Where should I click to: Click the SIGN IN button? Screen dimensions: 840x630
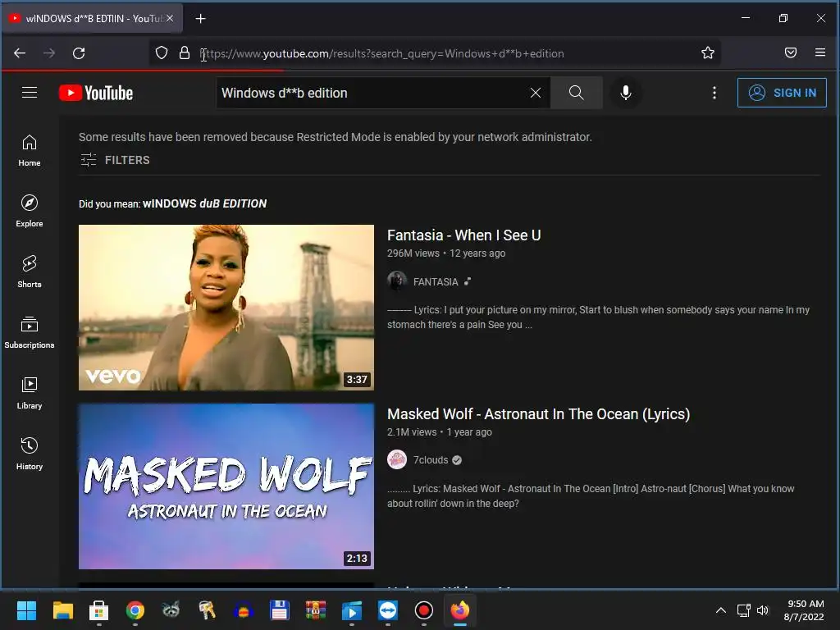782,93
